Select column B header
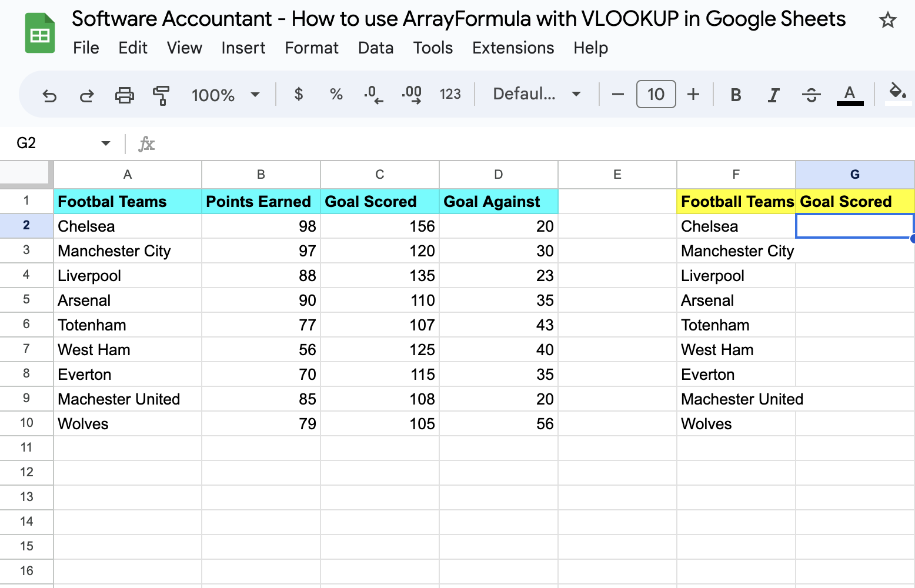This screenshot has width=915, height=588. coord(261,174)
